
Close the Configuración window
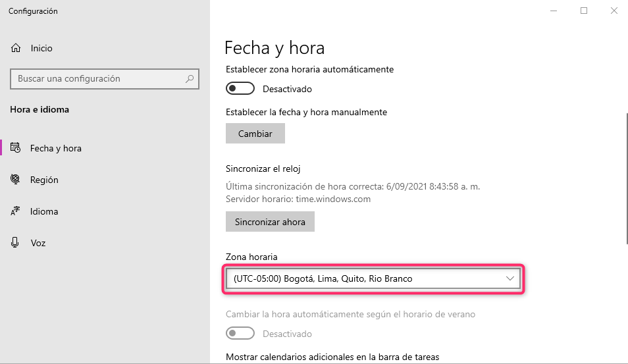(613, 11)
